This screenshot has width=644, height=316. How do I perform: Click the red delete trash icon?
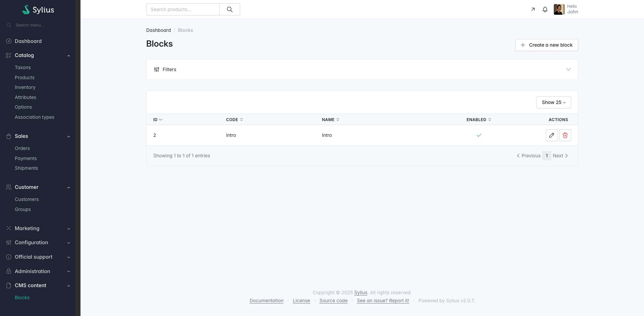(x=565, y=135)
